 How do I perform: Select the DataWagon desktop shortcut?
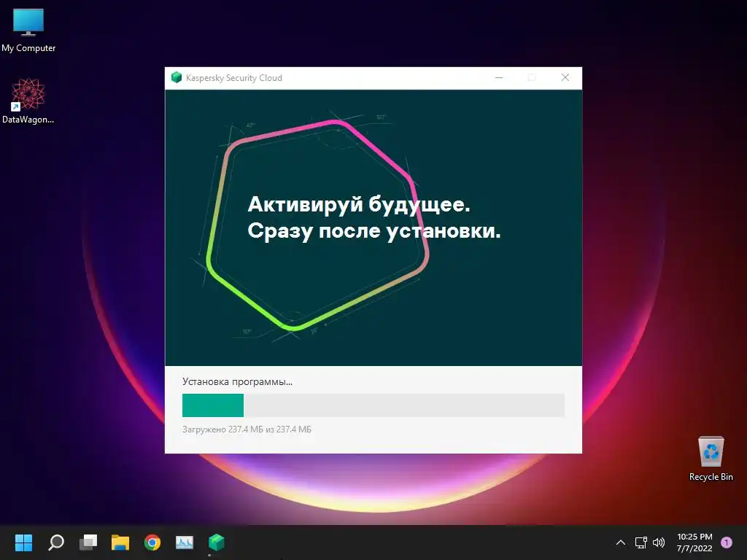pyautogui.click(x=28, y=101)
